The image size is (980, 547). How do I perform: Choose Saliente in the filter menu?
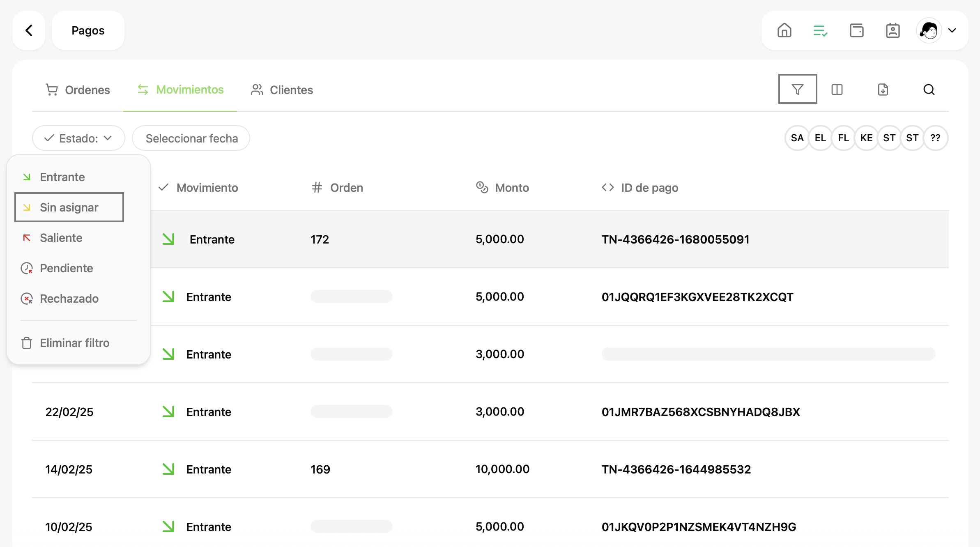pos(61,238)
